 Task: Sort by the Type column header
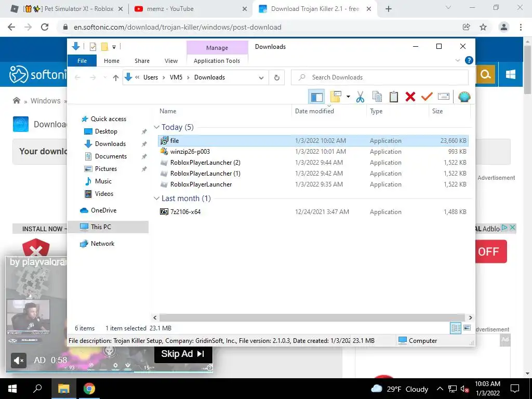[x=397, y=111]
